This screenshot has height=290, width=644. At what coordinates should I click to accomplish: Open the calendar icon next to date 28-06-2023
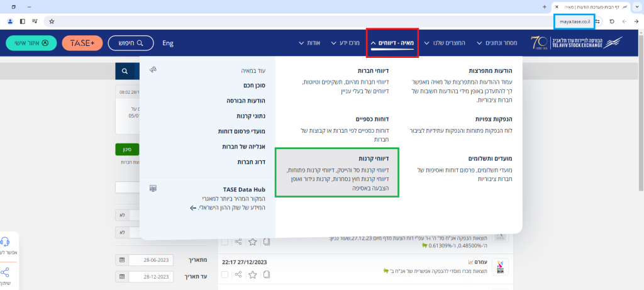point(121,260)
